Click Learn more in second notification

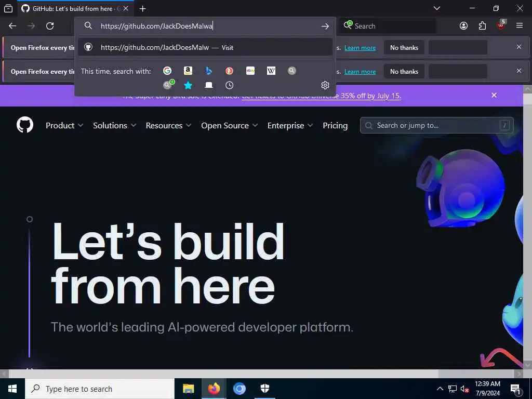point(360,72)
